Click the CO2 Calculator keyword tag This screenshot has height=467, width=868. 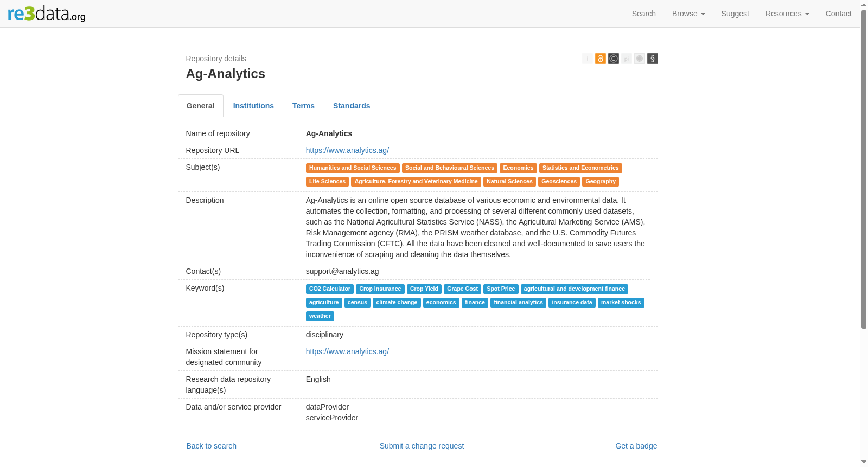(x=330, y=289)
